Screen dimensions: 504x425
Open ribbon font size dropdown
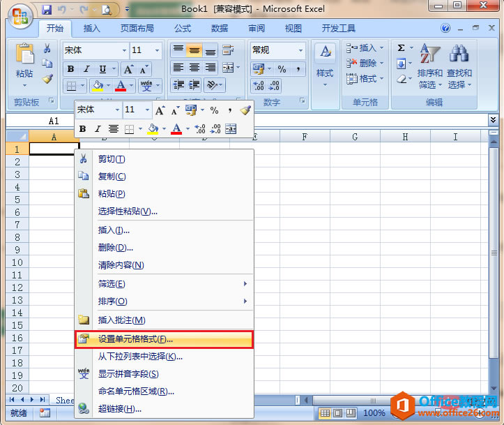(157, 50)
